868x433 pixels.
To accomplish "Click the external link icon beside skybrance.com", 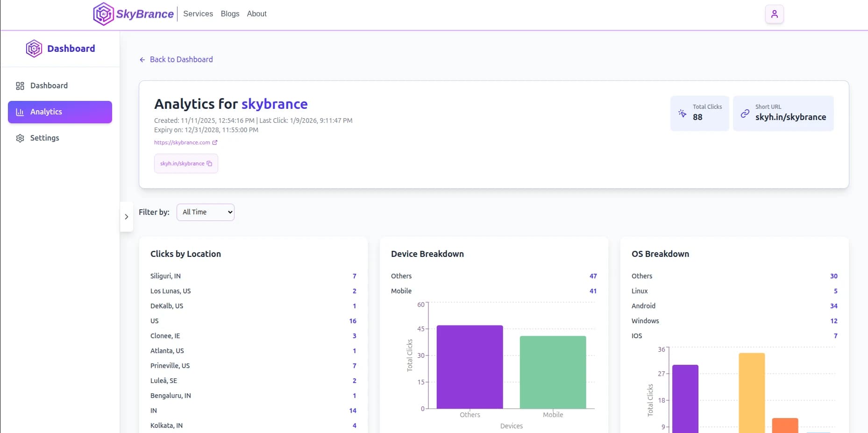I will pyautogui.click(x=215, y=142).
